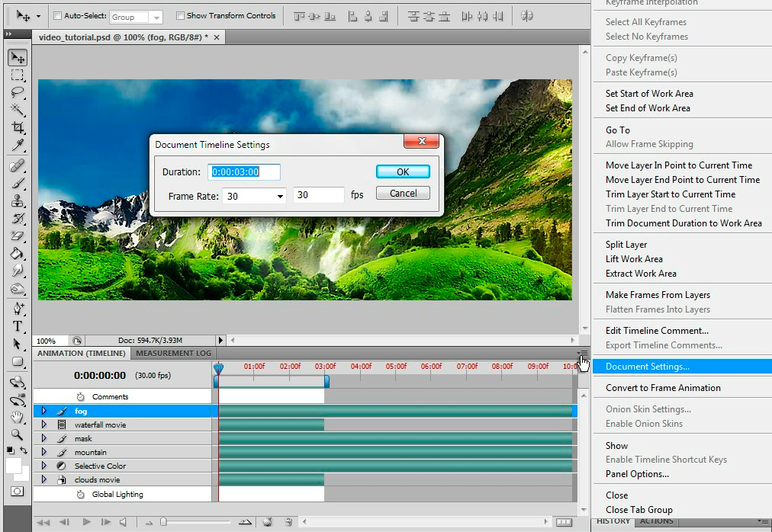
Task: Select the History Brush tool
Action: click(x=18, y=219)
